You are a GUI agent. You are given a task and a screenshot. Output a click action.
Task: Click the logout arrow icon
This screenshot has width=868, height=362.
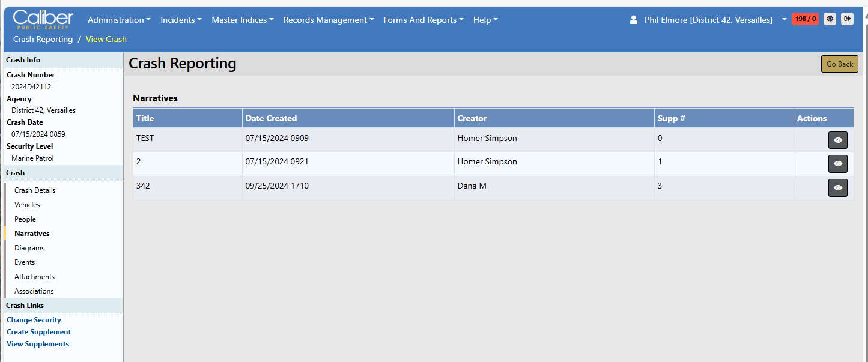tap(847, 19)
